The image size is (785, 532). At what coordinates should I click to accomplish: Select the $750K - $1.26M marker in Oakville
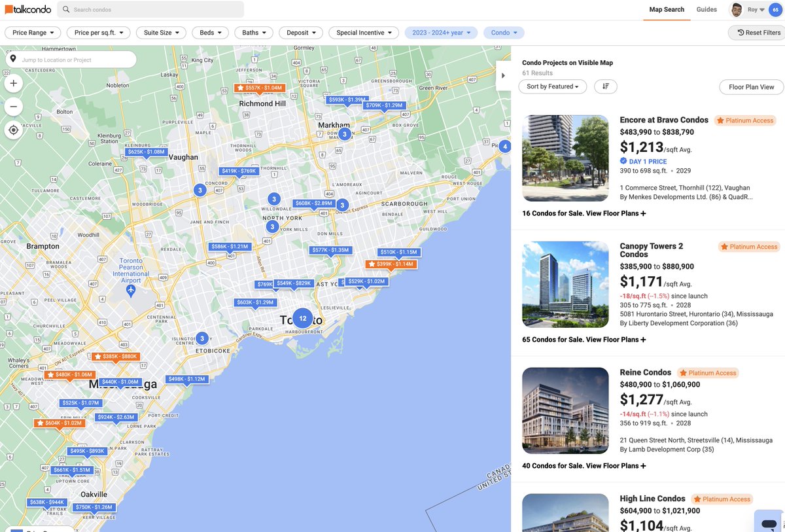coord(94,508)
